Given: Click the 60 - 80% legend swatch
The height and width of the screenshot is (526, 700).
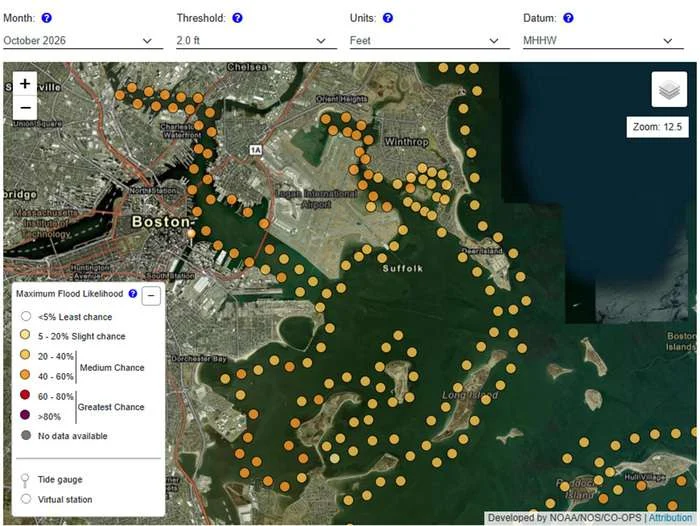Looking at the screenshot, I should click(x=25, y=395).
